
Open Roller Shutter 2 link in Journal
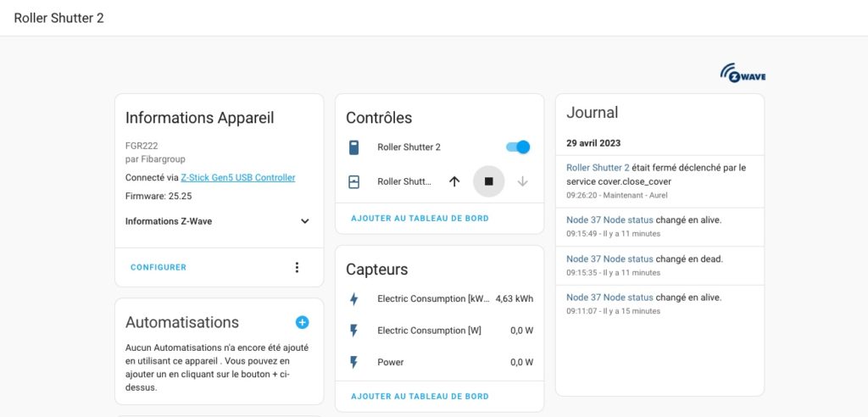coord(598,168)
